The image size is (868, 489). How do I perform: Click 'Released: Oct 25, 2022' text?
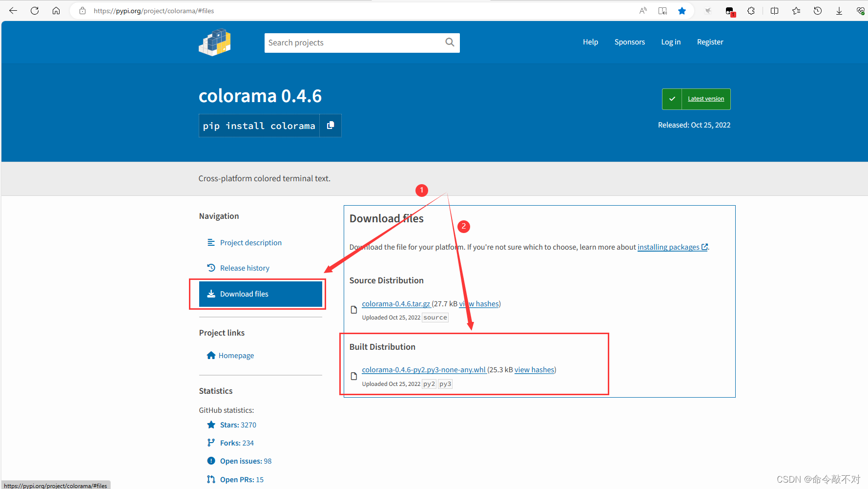[x=694, y=125]
